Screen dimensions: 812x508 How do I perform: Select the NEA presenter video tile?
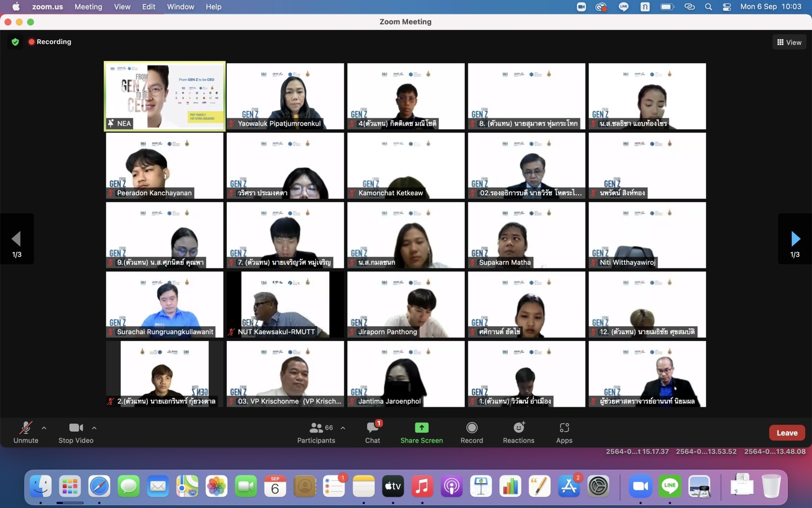click(165, 96)
